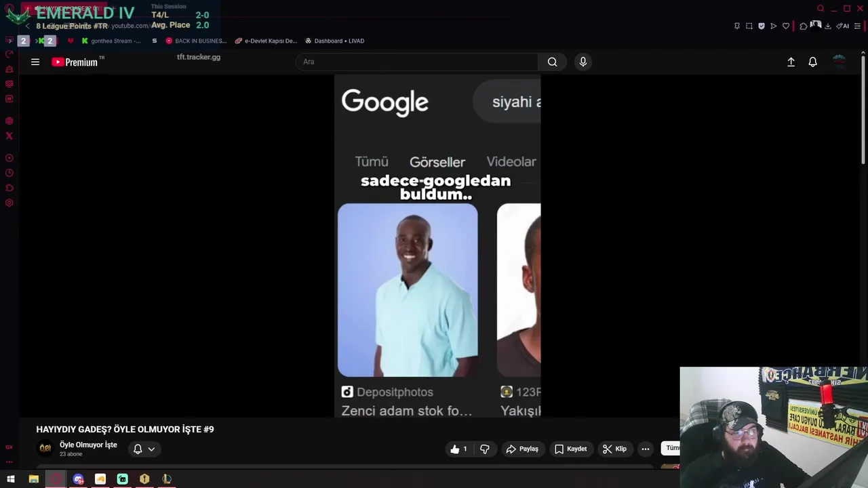The height and width of the screenshot is (488, 868).
Task: Open the Dashboard • LIVAD bookmark
Action: tap(335, 41)
